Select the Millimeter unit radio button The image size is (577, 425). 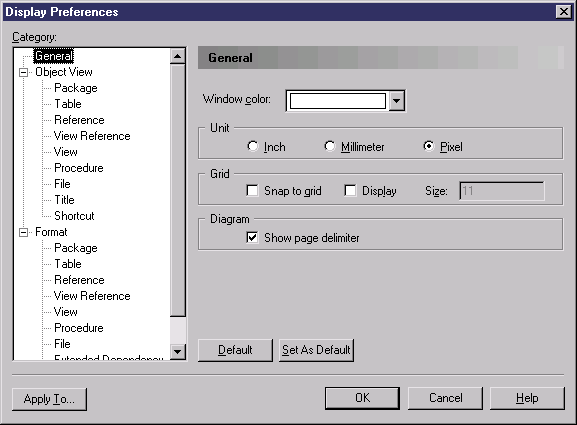click(x=330, y=146)
